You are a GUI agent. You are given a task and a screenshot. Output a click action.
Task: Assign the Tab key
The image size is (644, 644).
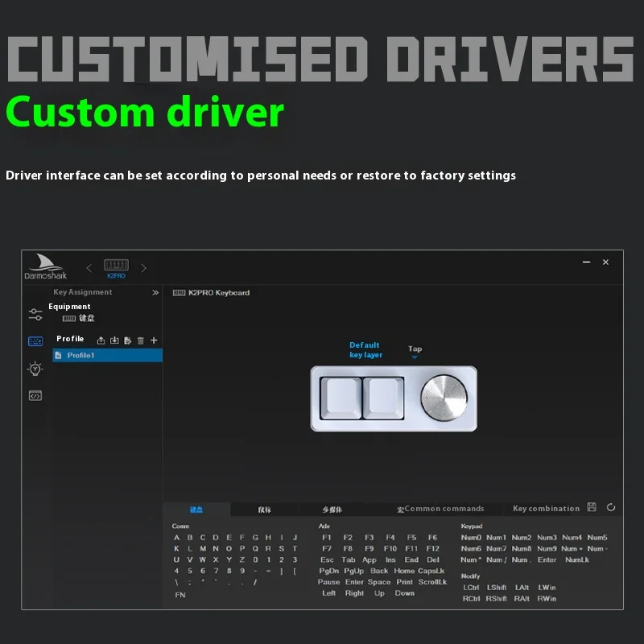(349, 559)
